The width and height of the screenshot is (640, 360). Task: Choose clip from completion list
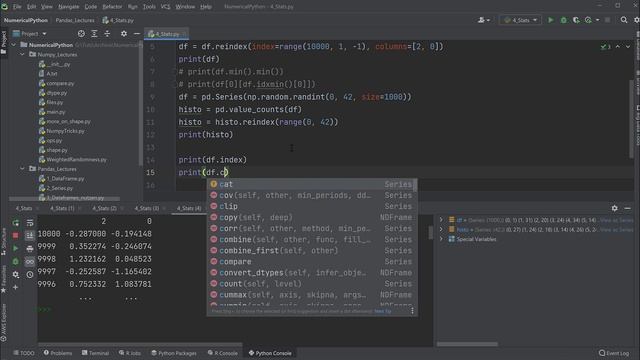[312, 206]
